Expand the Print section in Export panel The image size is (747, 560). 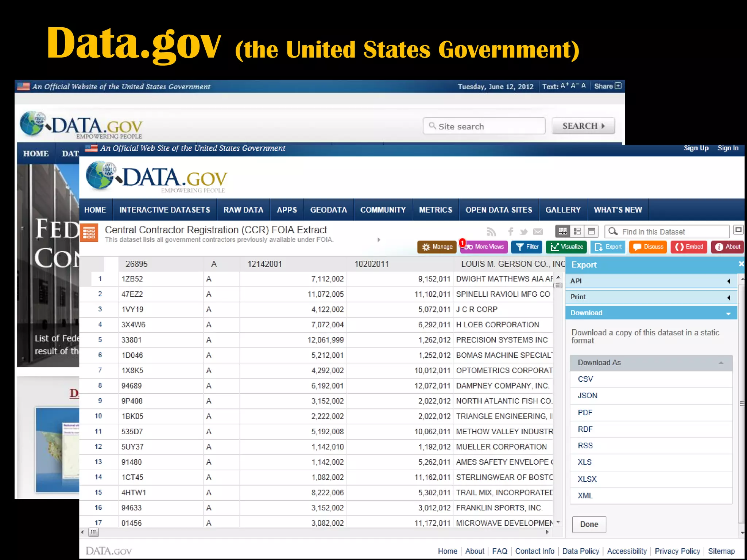(651, 297)
